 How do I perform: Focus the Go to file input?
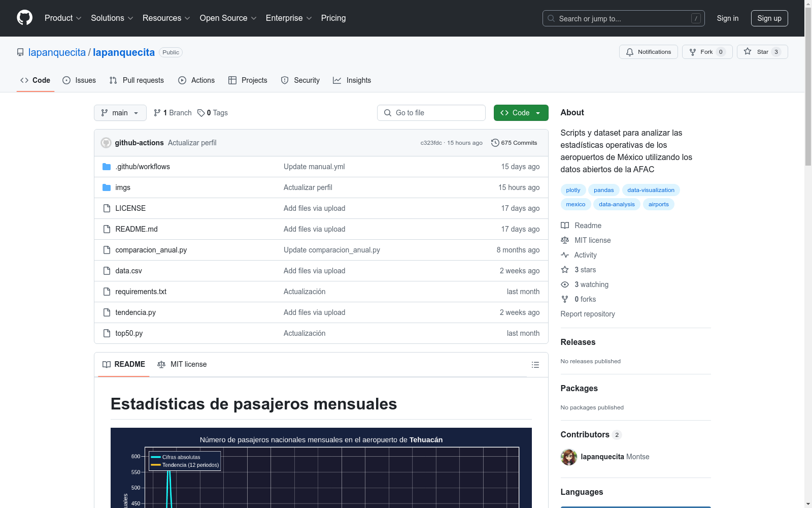[431, 113]
